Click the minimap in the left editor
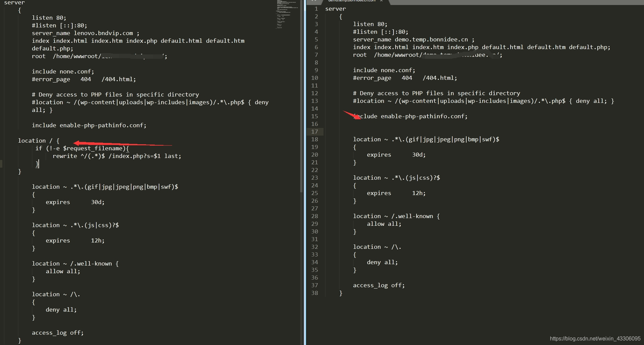Viewport: 644px width, 345px height. 287,15
